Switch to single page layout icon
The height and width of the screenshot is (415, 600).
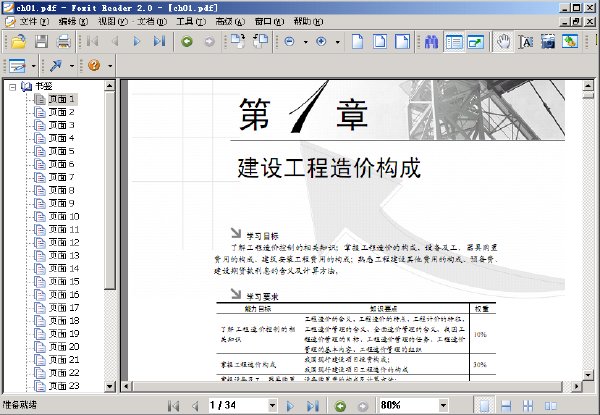point(484,405)
